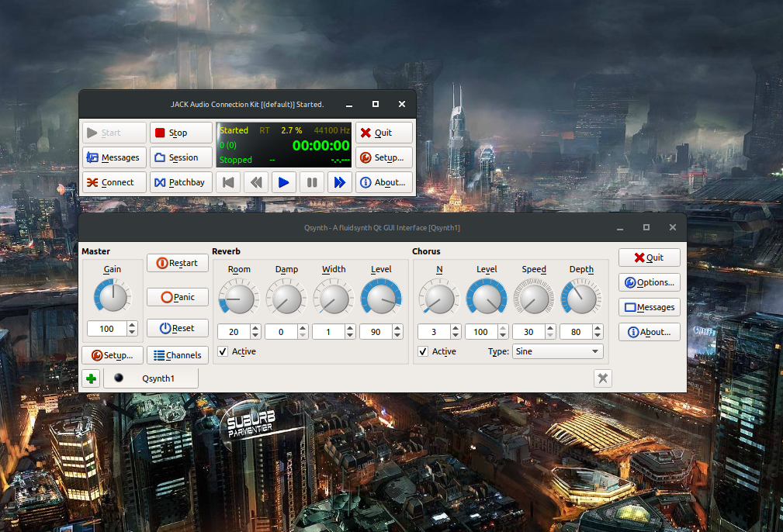Viewport: 783px width, 532px height.
Task: Open Qsynth Options dialog
Action: (x=650, y=282)
